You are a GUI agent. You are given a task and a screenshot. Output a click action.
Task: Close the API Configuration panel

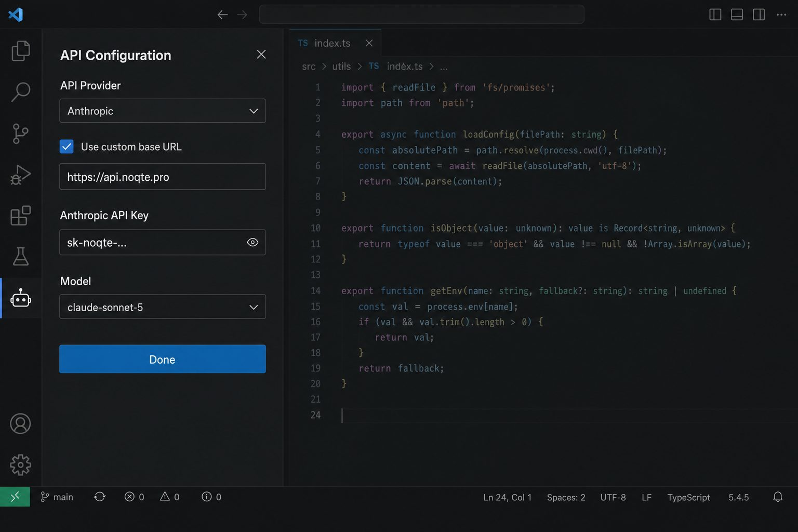261,55
